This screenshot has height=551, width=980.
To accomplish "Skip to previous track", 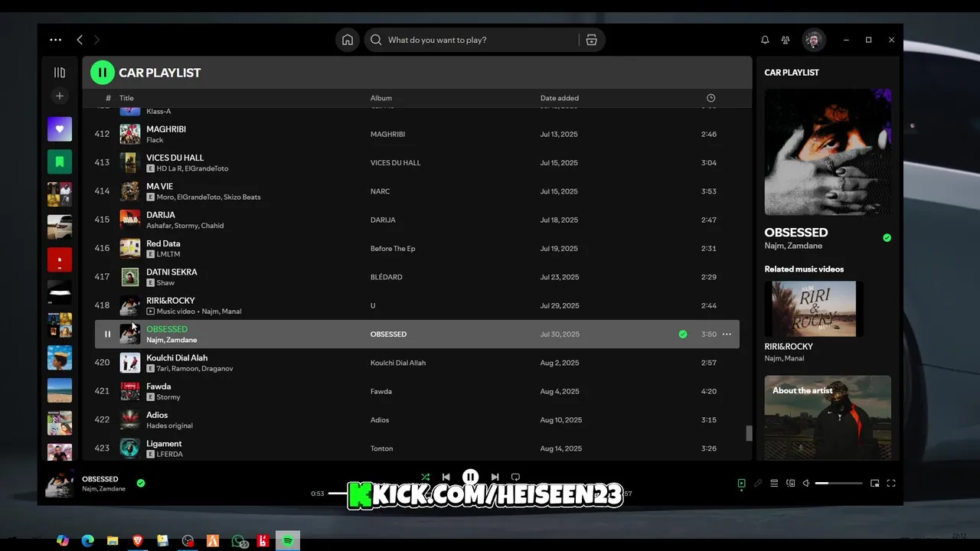I will (446, 477).
